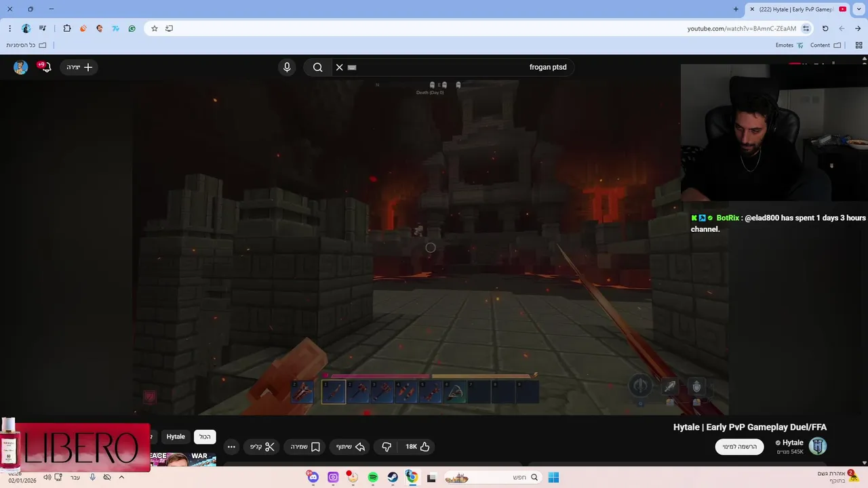Open the YouTube account avatar menu
Image resolution: width=868 pixels, height=488 pixels.
coord(21,67)
